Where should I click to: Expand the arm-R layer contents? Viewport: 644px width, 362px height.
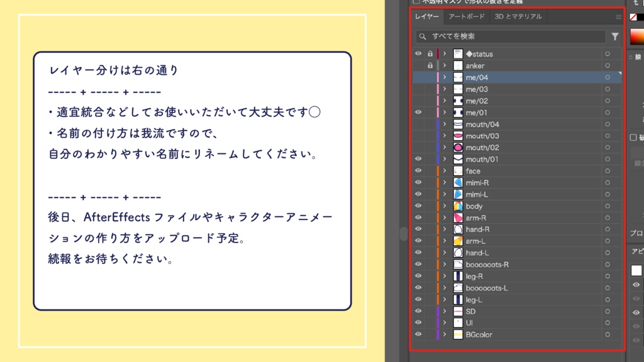click(x=444, y=217)
